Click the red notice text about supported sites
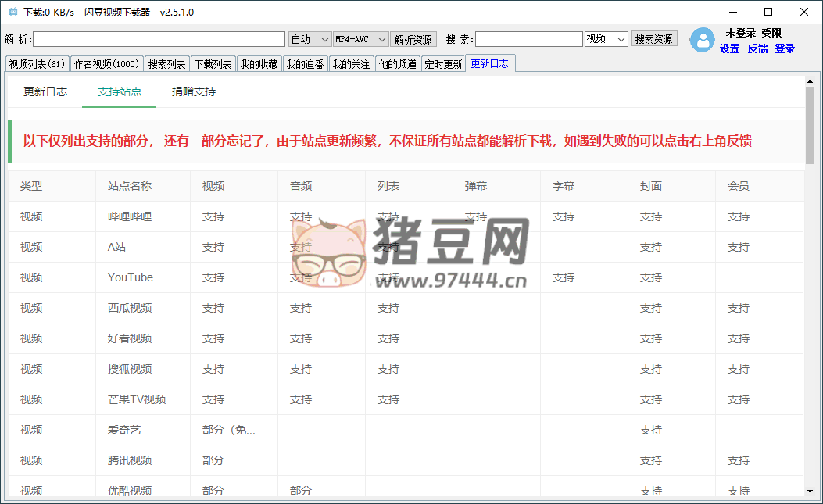 (x=388, y=141)
